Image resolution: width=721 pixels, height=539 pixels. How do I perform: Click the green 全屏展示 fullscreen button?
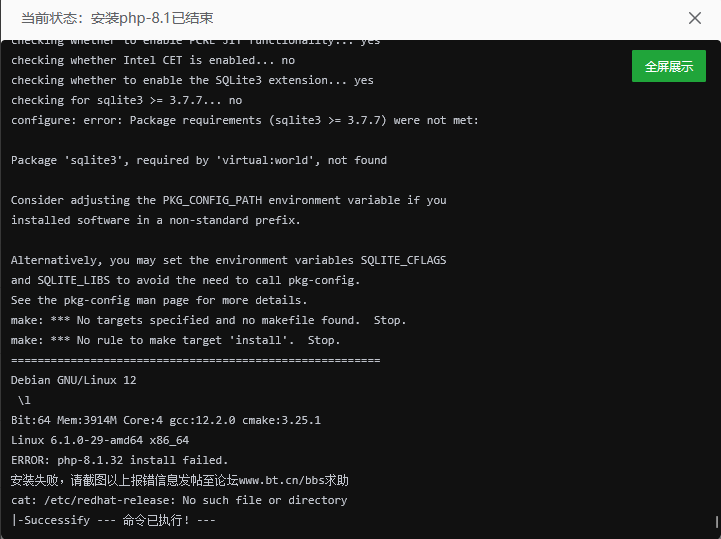click(669, 66)
